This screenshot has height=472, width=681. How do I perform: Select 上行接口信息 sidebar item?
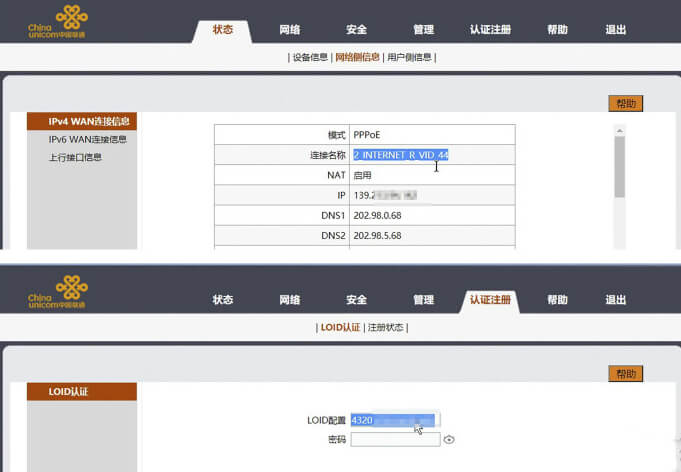(x=75, y=157)
